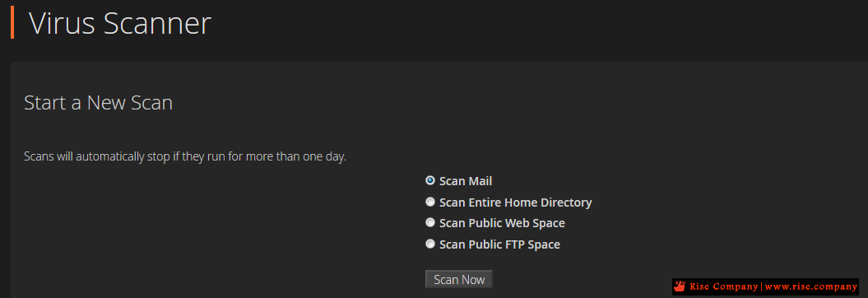Screen dimensions: 868x298
Task: Click the 'Scan Public Web Space' label text
Action: 502,223
